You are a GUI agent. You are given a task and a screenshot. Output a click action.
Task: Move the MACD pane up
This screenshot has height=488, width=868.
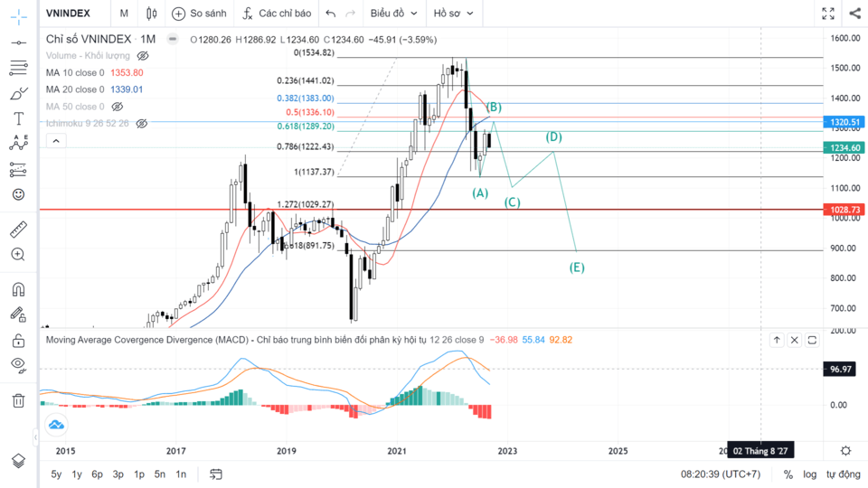pos(777,340)
